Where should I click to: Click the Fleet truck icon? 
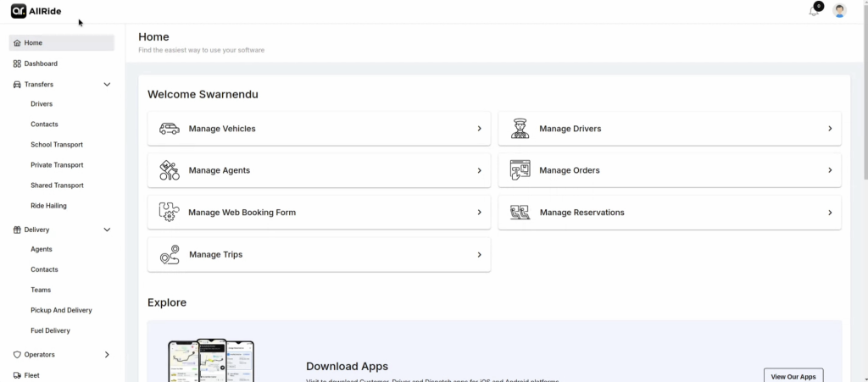tap(17, 375)
